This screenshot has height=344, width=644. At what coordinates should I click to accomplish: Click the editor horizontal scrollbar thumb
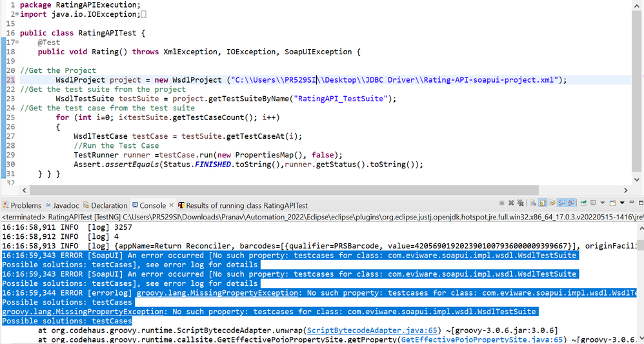click(x=284, y=190)
